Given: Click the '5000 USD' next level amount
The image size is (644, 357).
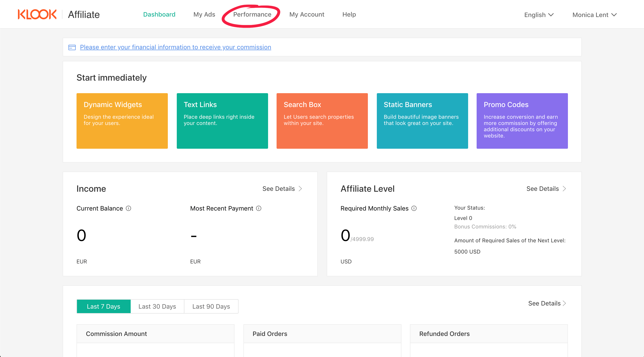Looking at the screenshot, I should pos(467,252).
